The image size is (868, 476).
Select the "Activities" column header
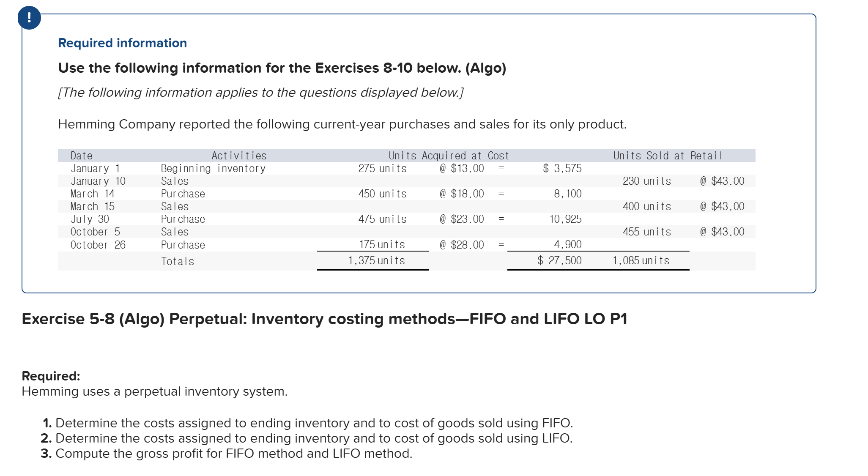tap(239, 156)
